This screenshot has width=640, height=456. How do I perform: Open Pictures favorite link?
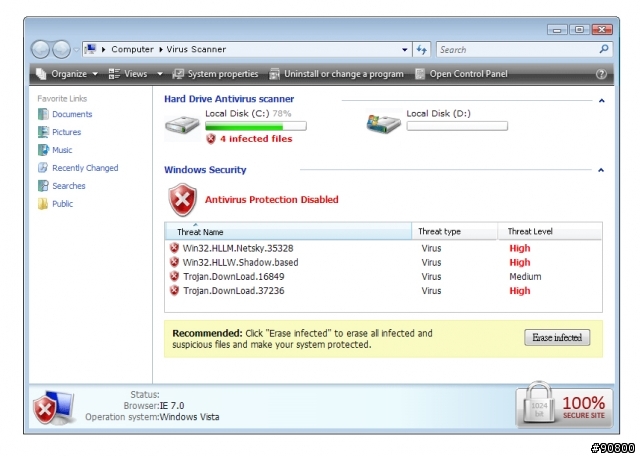pos(67,132)
